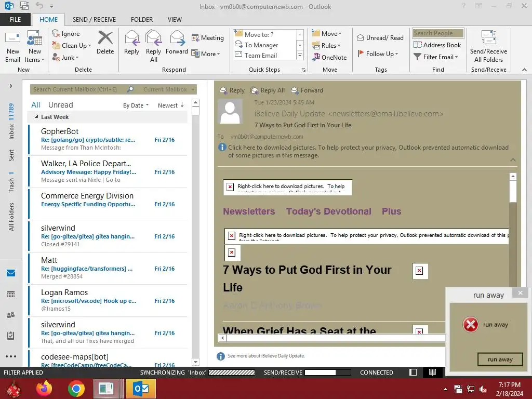532x399 pixels.
Task: Click Reply All in the reading pane
Action: click(x=268, y=90)
